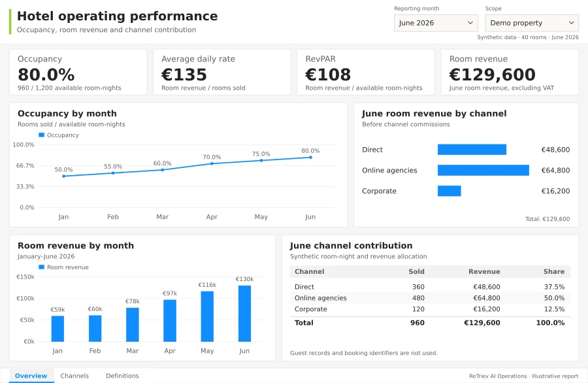Click the Online agencies revenue bar
The width and height of the screenshot is (588, 383).
click(483, 170)
